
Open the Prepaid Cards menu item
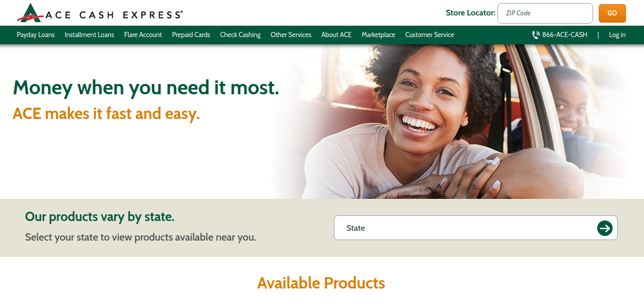[x=191, y=35]
